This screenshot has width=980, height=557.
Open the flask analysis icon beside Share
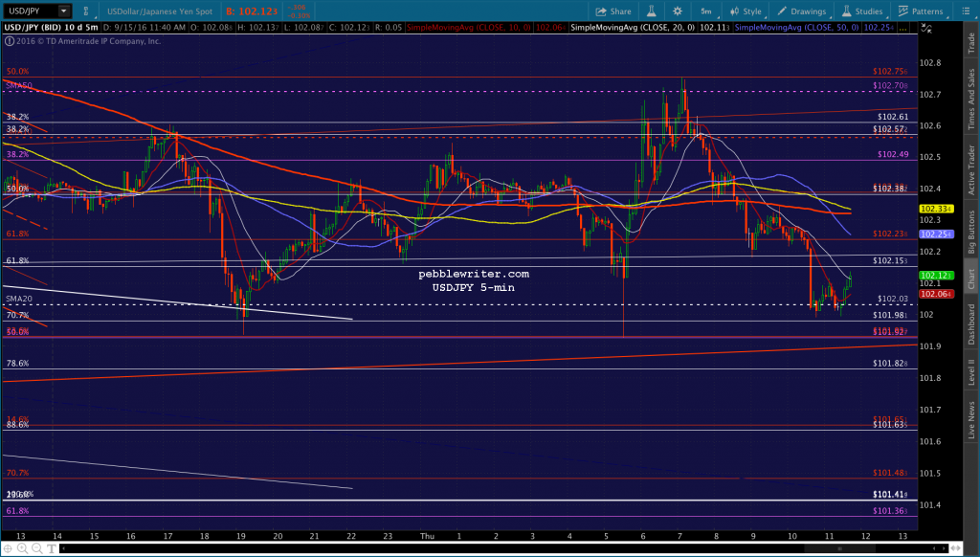pyautogui.click(x=651, y=11)
